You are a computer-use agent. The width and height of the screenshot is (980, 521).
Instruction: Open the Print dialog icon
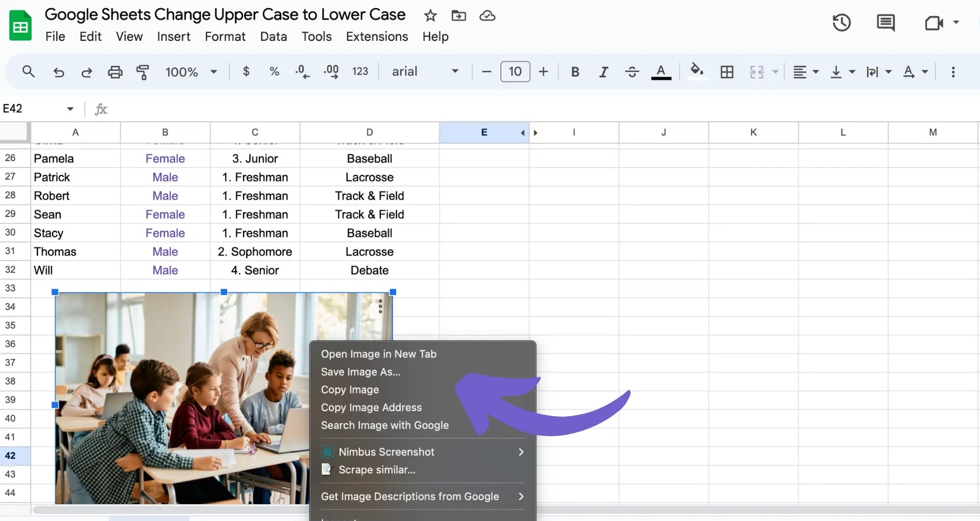tap(115, 72)
